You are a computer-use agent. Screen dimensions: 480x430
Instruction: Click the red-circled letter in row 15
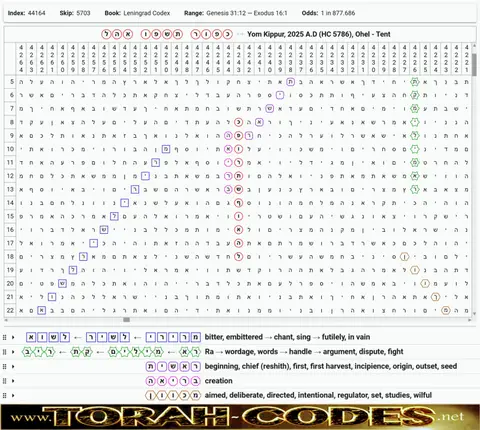pyautogui.click(x=238, y=216)
